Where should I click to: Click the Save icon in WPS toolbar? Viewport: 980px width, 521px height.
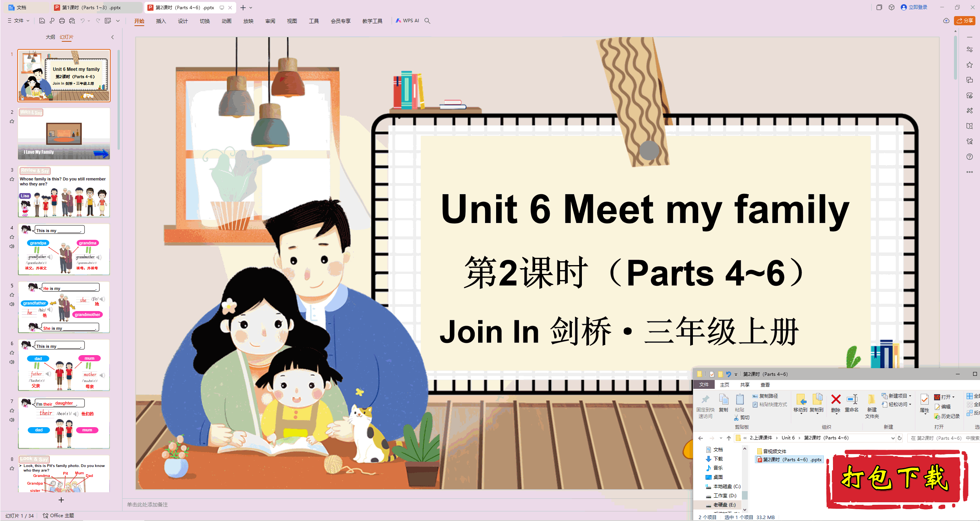click(42, 21)
